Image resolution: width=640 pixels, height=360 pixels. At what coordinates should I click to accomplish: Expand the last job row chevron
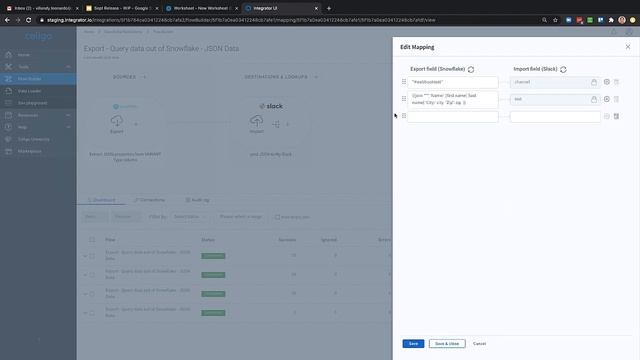[85, 313]
